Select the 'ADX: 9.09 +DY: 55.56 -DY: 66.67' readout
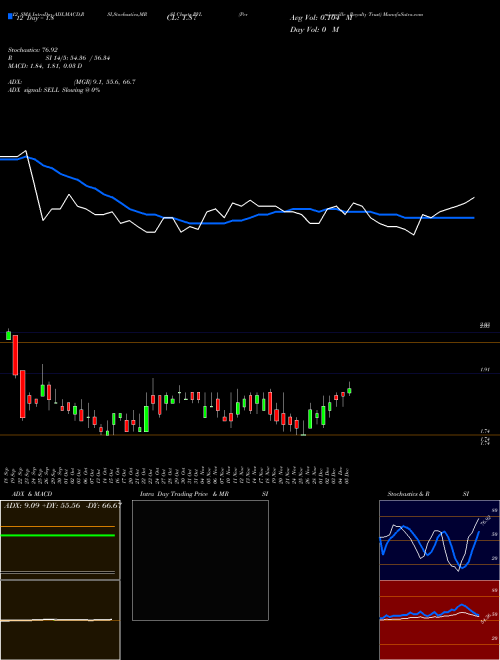 (x=63, y=505)
